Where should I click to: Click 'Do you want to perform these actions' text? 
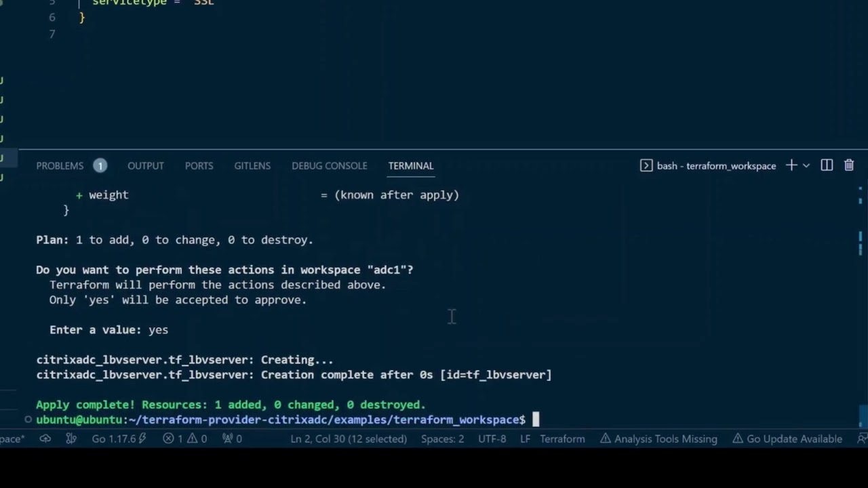pyautogui.click(x=224, y=270)
